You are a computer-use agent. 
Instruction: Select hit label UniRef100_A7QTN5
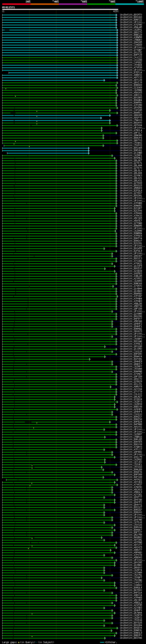coord(131,25)
